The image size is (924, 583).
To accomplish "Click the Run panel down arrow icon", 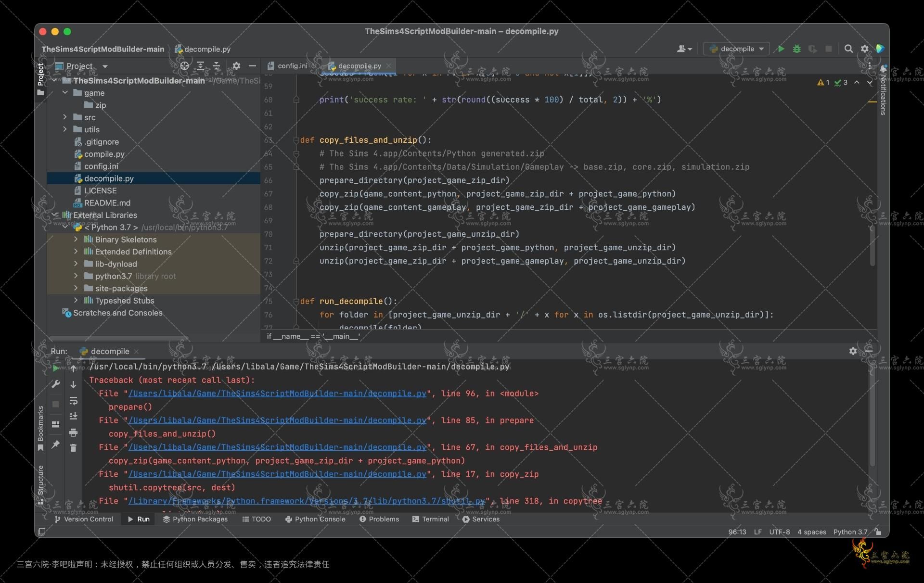I will point(73,384).
